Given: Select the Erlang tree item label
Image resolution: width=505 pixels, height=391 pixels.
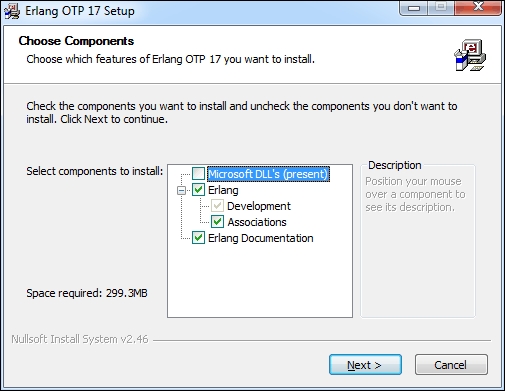Looking at the screenshot, I should (223, 190).
